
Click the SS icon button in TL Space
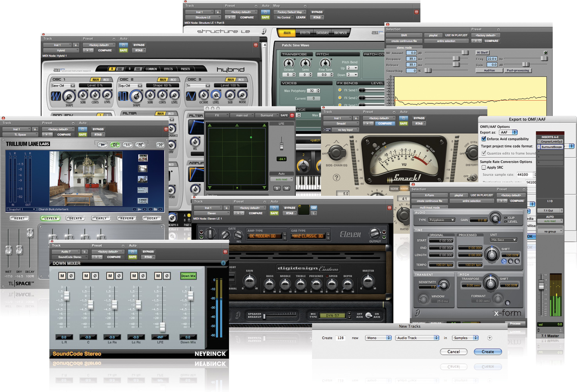click(128, 145)
